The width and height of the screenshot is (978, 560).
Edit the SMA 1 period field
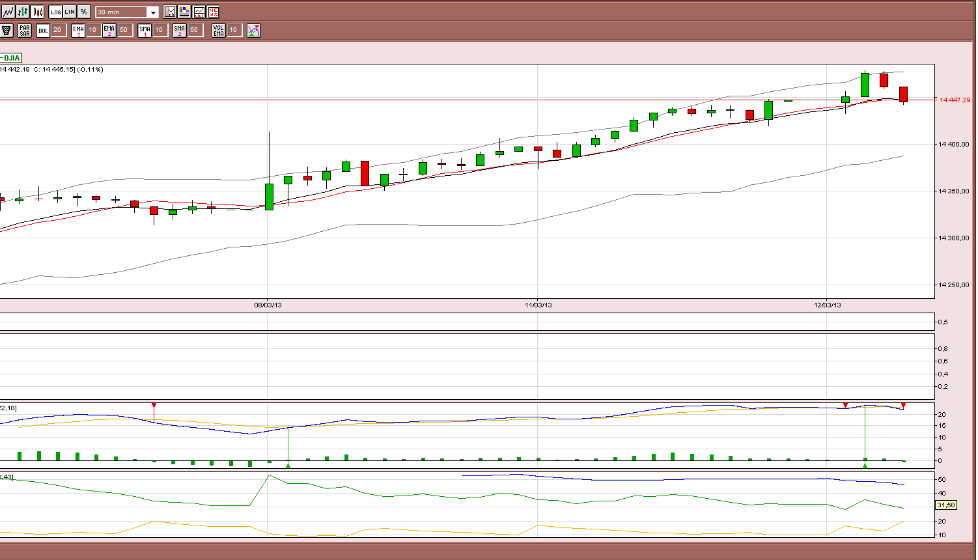[x=160, y=30]
